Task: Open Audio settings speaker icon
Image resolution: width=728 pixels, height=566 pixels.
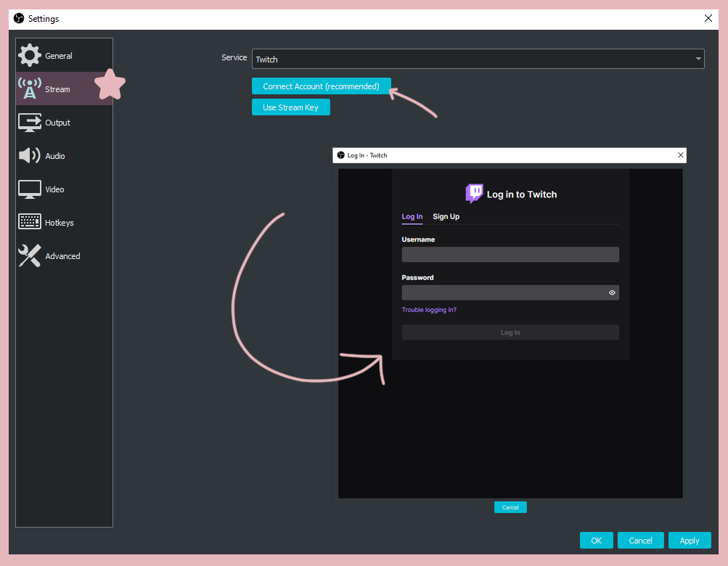Action: tap(29, 155)
